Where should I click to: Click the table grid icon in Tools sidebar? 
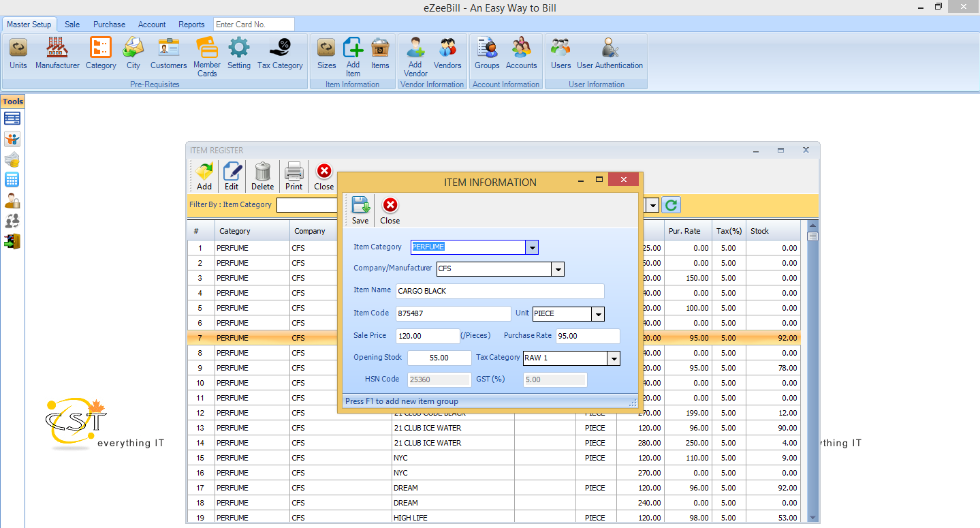tap(12, 119)
